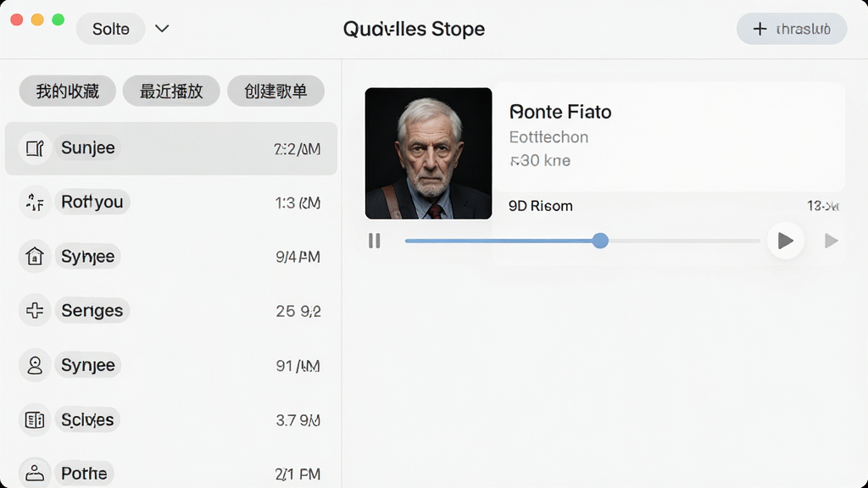Select the "Pothe" label
Image resolution: width=868 pixels, height=488 pixels.
pos(84,474)
